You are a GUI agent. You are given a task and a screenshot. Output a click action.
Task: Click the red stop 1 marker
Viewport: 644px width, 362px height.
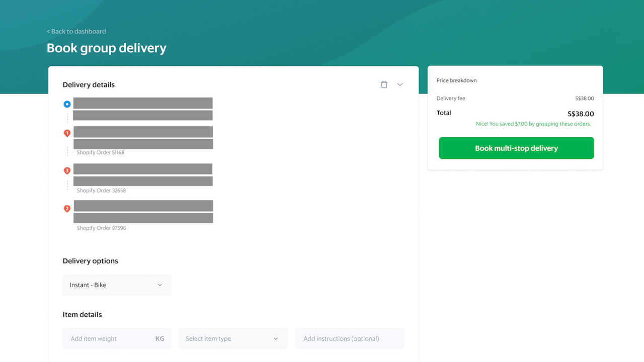67,133
